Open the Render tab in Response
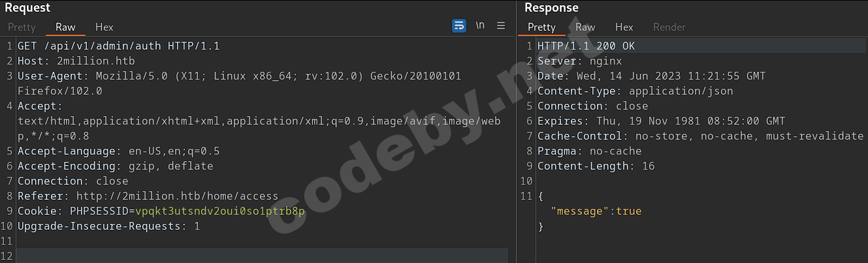This screenshot has height=263, width=868. coord(669,27)
